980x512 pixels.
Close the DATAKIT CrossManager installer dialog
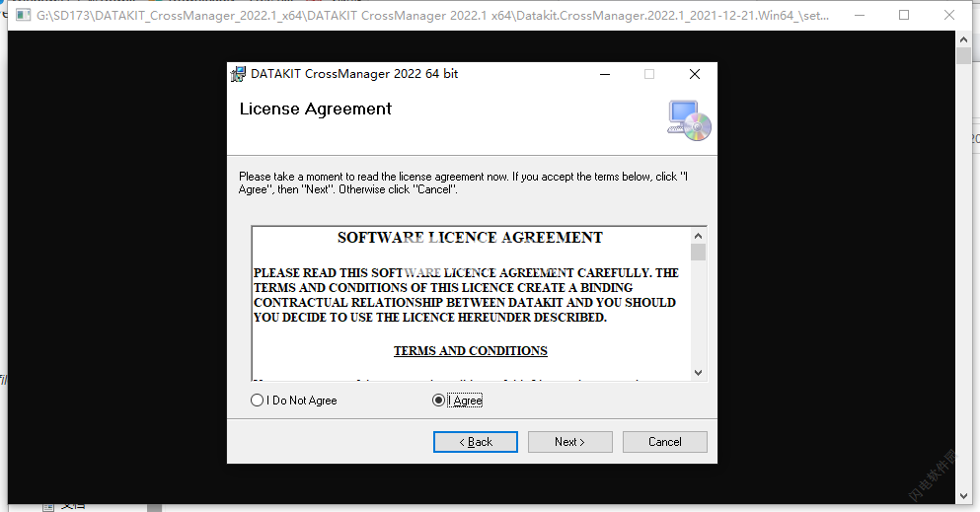tap(695, 74)
